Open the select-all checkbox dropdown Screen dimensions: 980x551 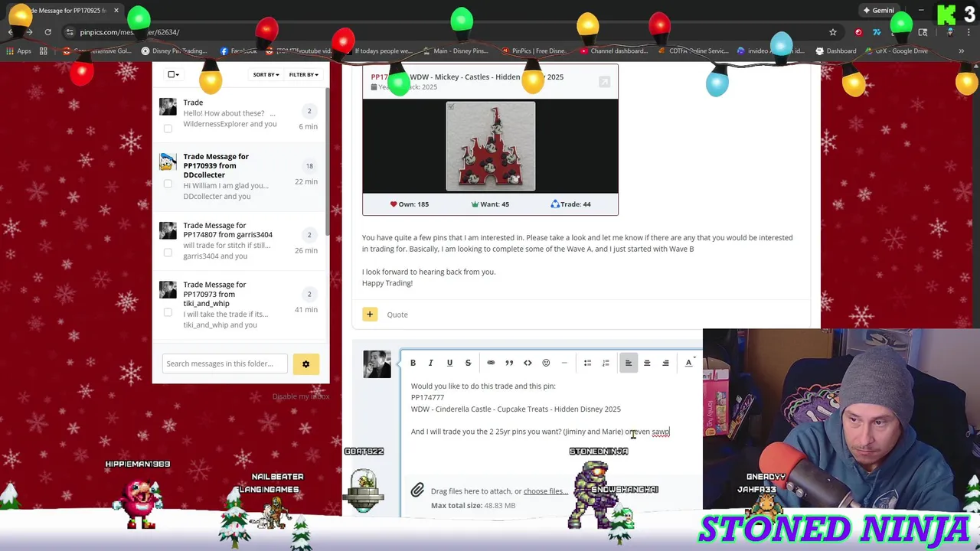coord(173,74)
